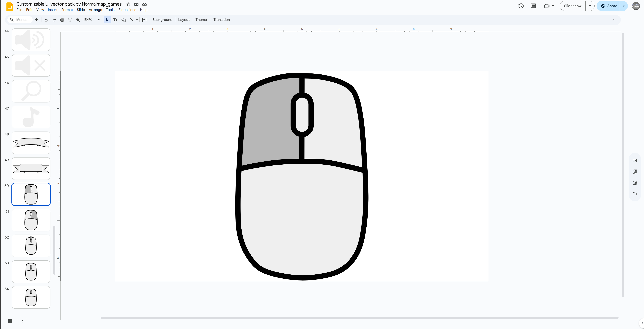Open the Slide menu

tap(81, 10)
